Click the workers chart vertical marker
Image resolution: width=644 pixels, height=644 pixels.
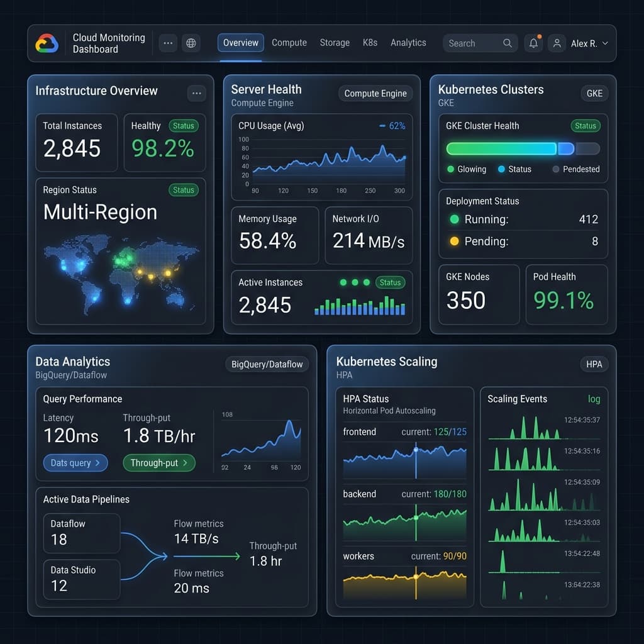[416, 582]
